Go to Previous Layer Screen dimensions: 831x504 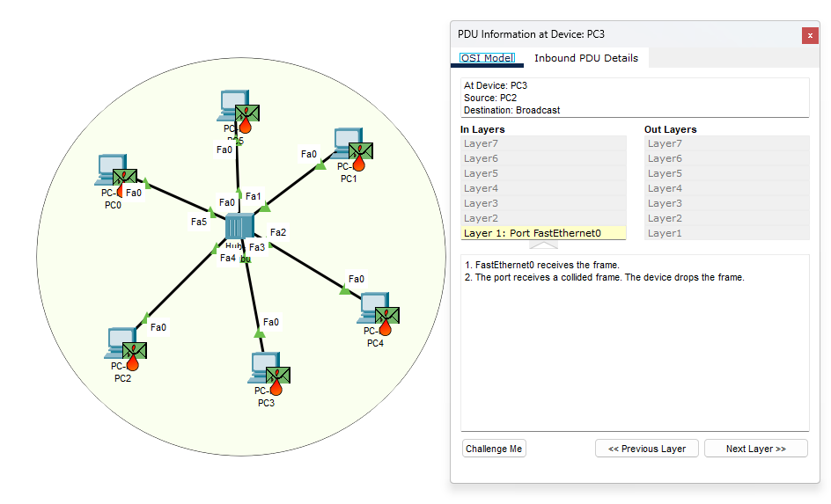pos(647,449)
